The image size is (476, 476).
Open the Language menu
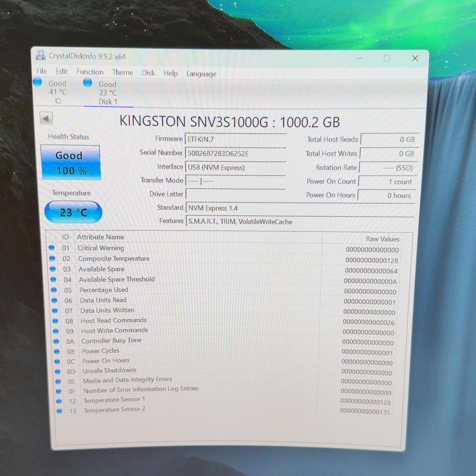pos(202,74)
